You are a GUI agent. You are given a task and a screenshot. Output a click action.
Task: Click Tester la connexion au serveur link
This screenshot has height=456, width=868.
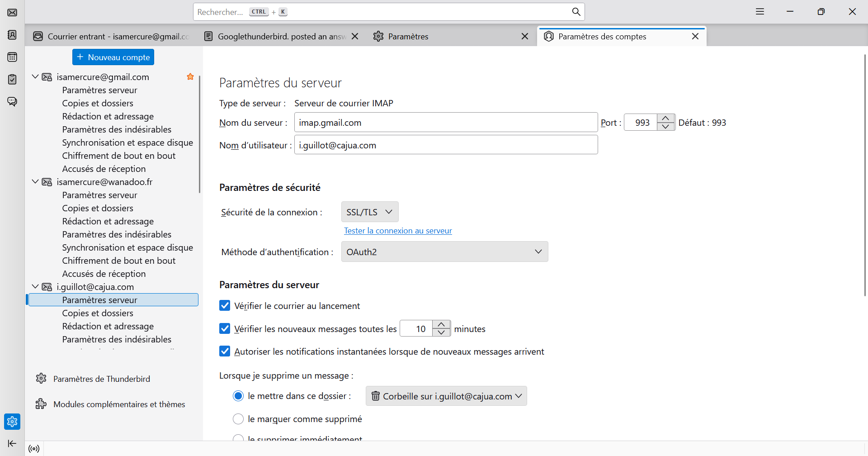click(x=398, y=231)
